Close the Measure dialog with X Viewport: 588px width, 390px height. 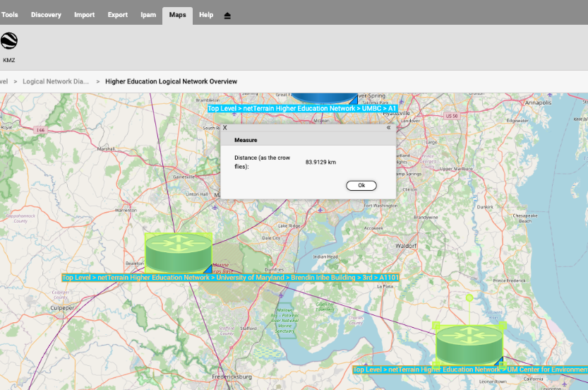pos(225,128)
